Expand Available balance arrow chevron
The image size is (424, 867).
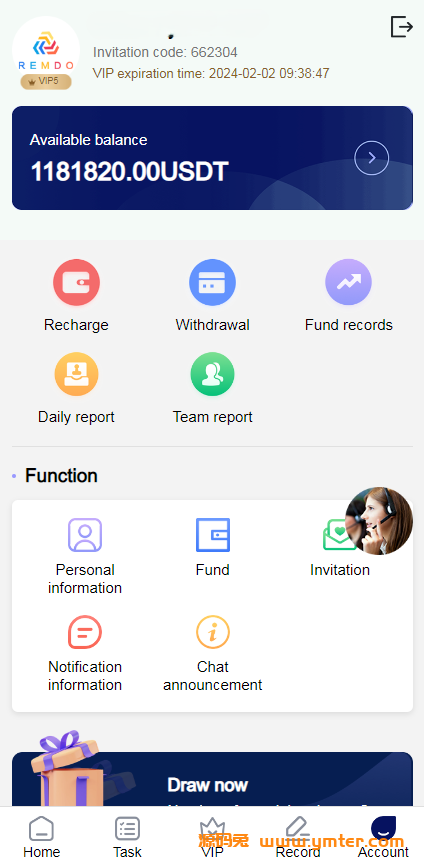371,158
